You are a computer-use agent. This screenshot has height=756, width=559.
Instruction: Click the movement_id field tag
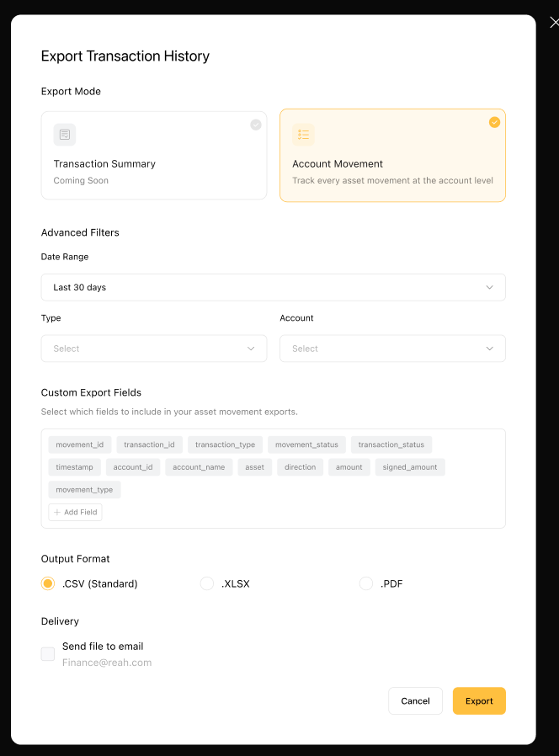pyautogui.click(x=80, y=445)
